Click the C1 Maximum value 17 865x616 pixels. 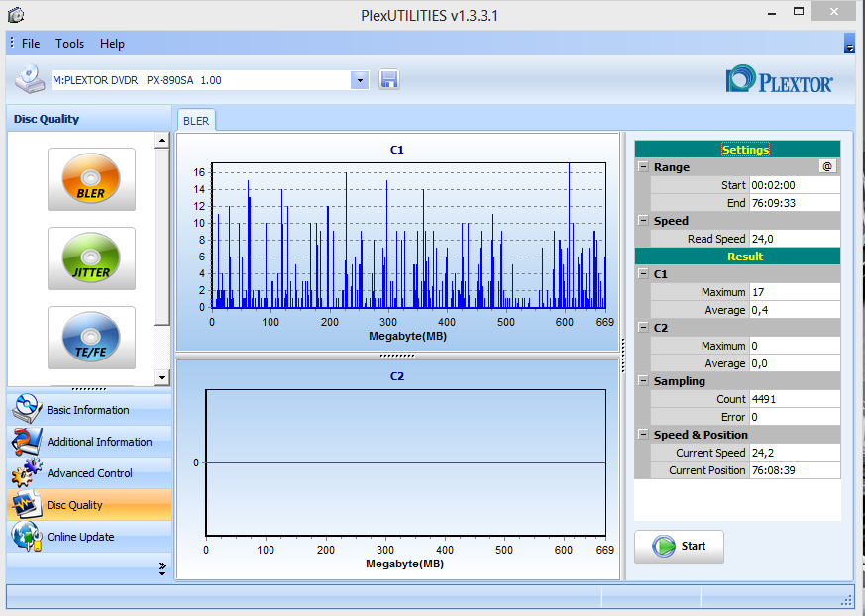795,292
